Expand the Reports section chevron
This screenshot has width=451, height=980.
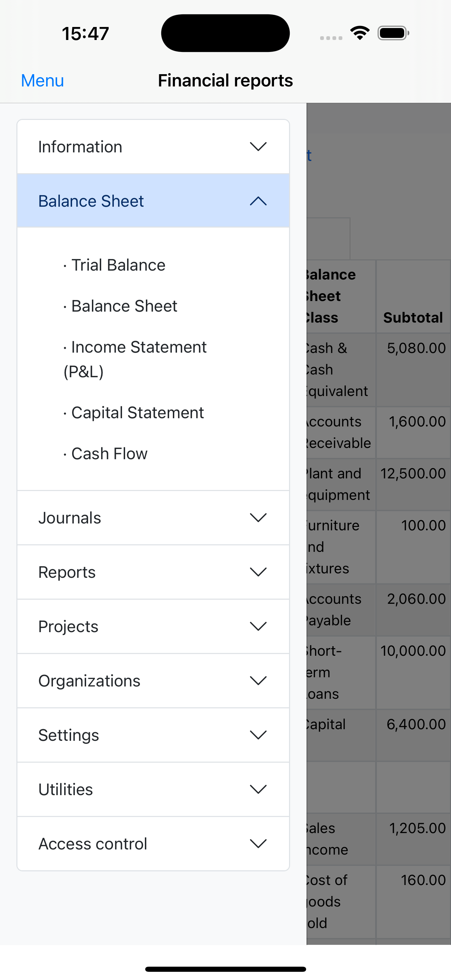(258, 572)
